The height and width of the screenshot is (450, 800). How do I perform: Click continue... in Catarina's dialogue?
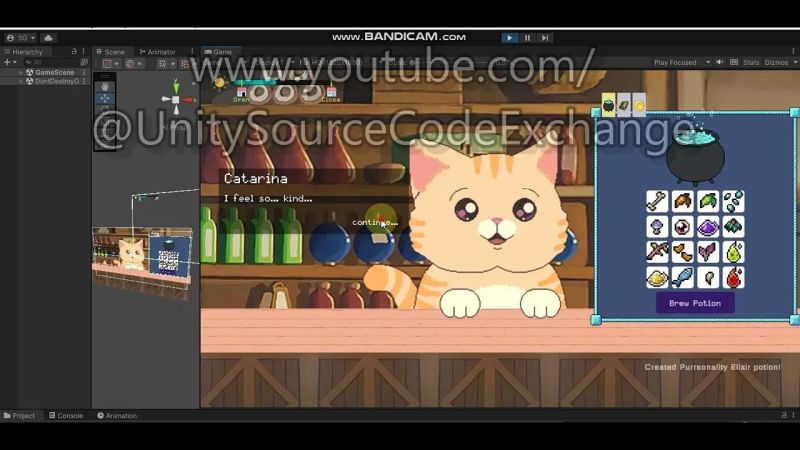[374, 222]
